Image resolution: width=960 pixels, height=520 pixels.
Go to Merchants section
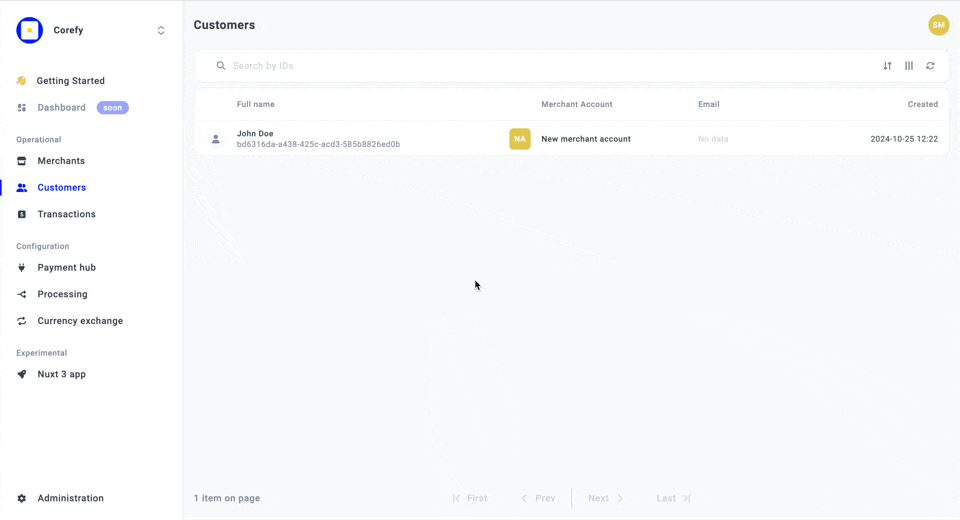pos(61,161)
